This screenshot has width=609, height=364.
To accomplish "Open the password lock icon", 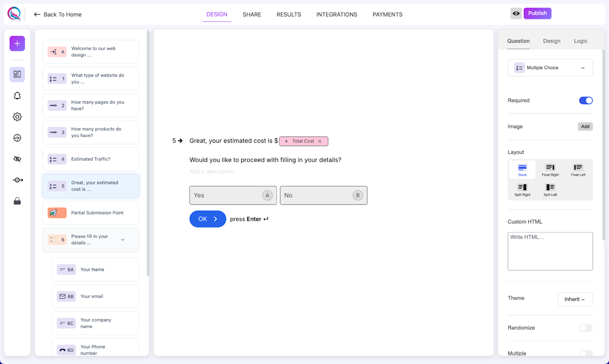I will 17,201.
